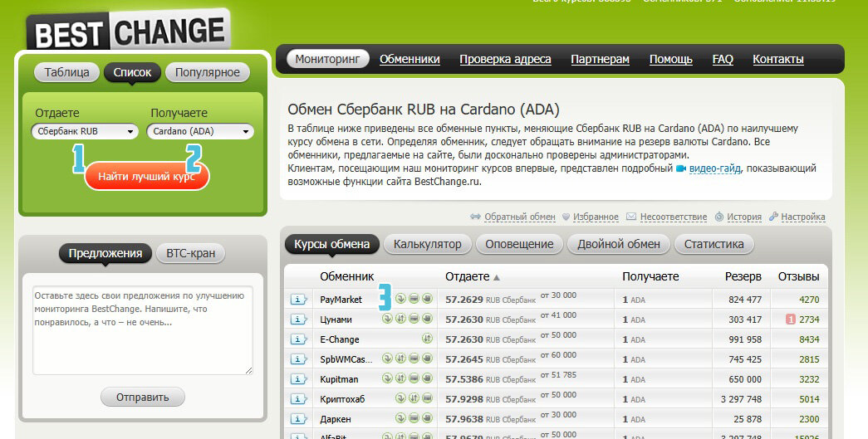868x439 pixels.
Task: Sort by the Резерв column header
Action: tap(743, 276)
